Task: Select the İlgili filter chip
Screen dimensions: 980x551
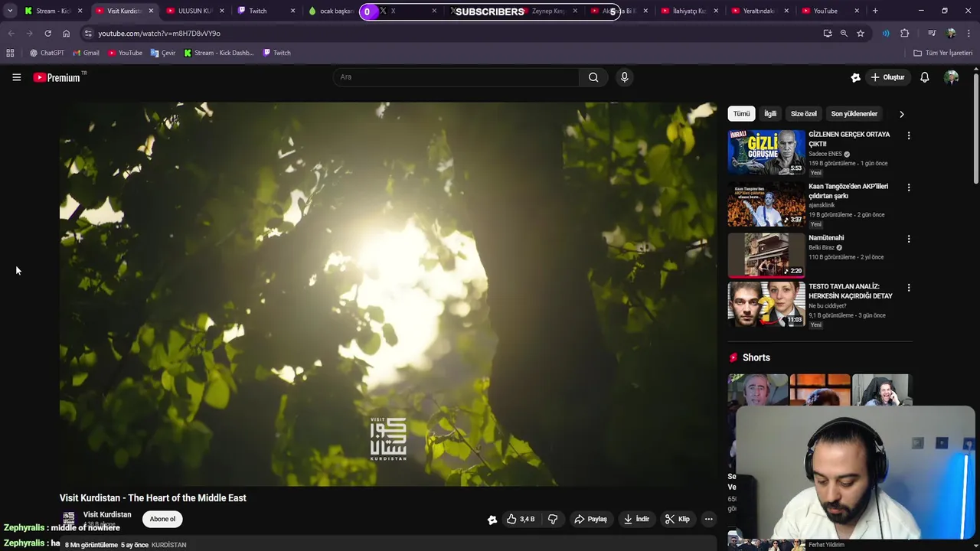Action: (770, 114)
